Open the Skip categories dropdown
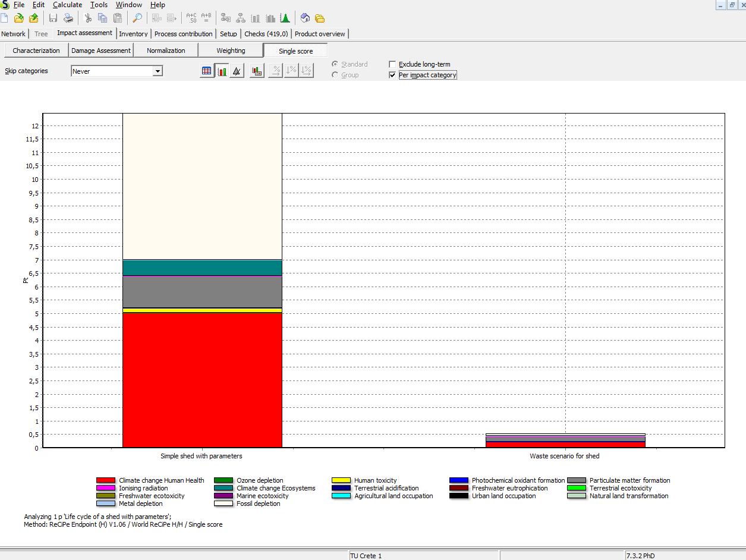The width and height of the screenshot is (746, 560). [158, 71]
